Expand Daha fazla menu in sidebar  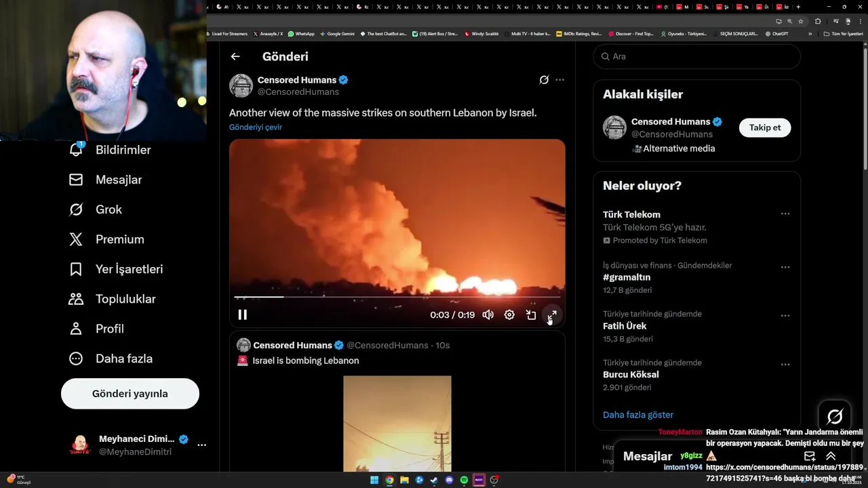click(x=110, y=359)
